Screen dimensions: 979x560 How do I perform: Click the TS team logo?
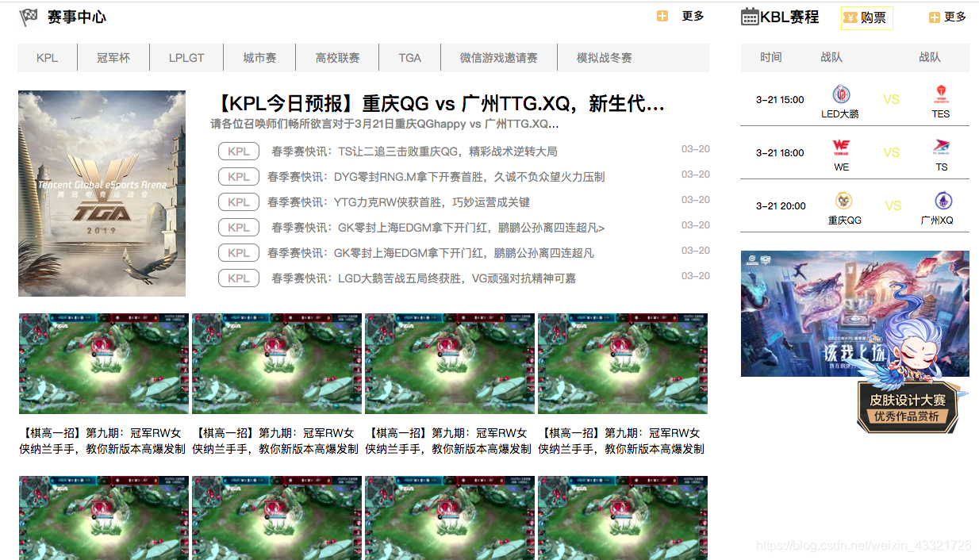coord(941,148)
